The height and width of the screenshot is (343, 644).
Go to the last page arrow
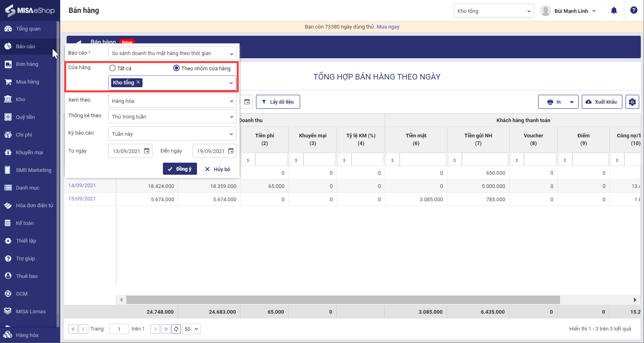pyautogui.click(x=166, y=329)
